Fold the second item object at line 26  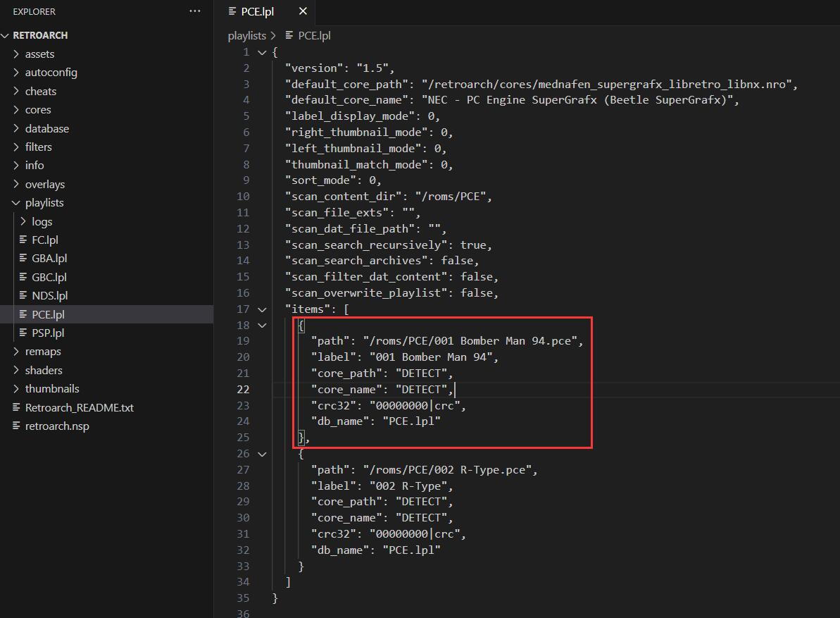(262, 454)
